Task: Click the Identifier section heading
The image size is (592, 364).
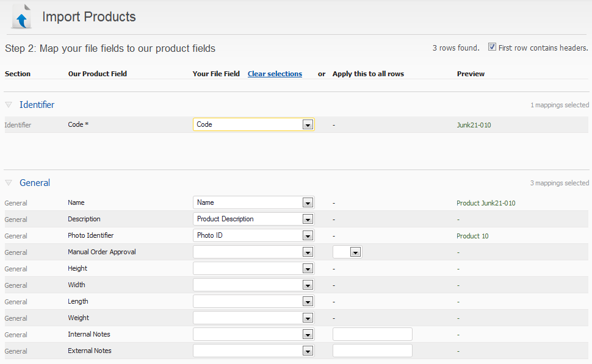Action: click(x=37, y=105)
